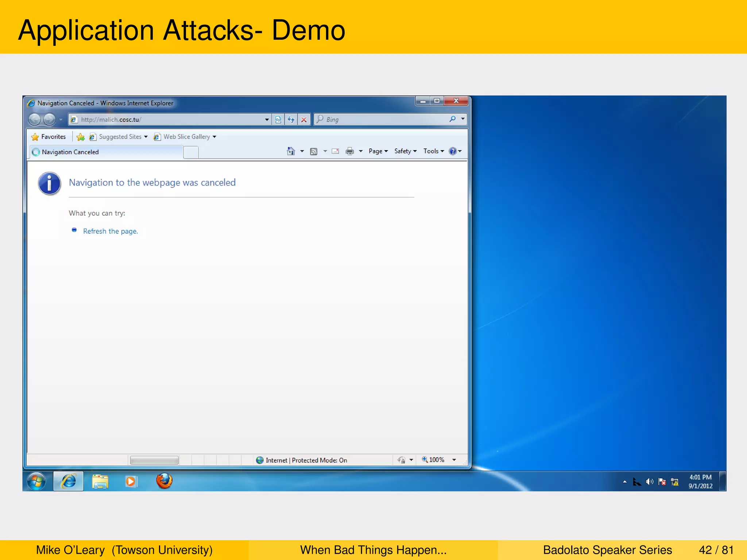Close the Internet Explorer window
Screen dimensions: 747x560
tap(456, 101)
